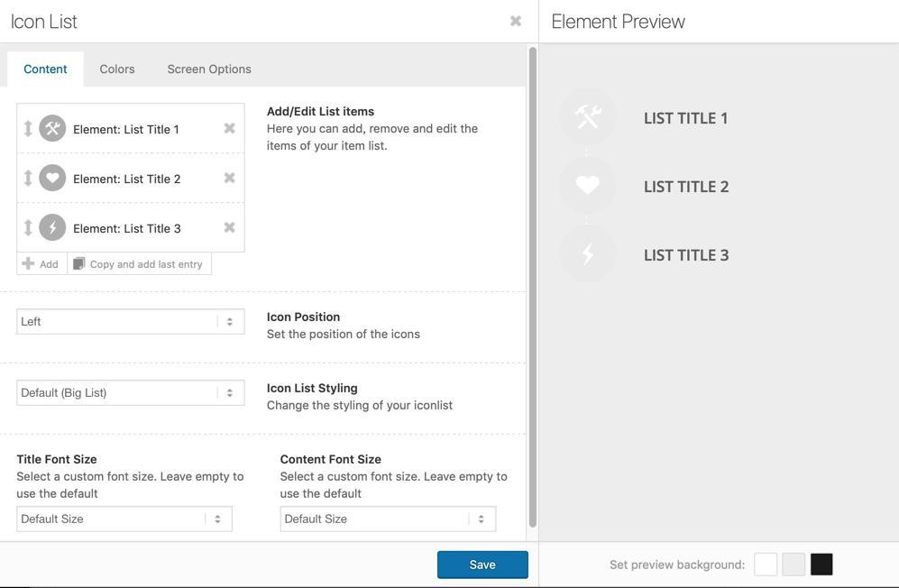Set preview background to black
This screenshot has width=899, height=588.
[x=821, y=565]
